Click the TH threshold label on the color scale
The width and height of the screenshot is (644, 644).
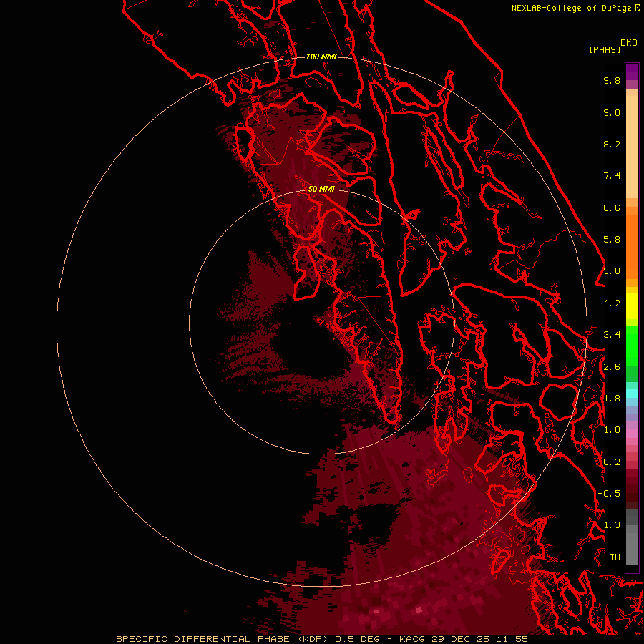click(x=615, y=557)
